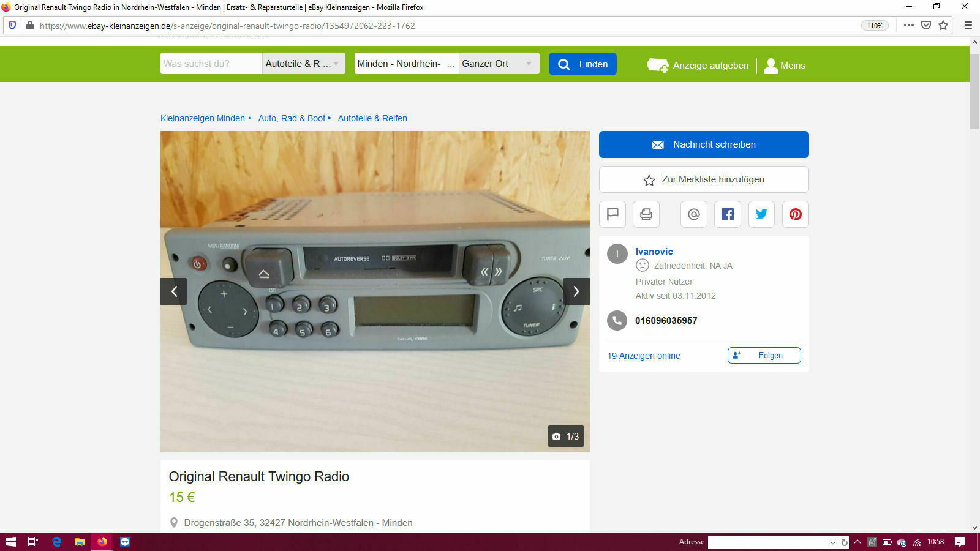Viewport: 980px width, 551px height.
Task: Print the listing
Action: pyautogui.click(x=646, y=214)
